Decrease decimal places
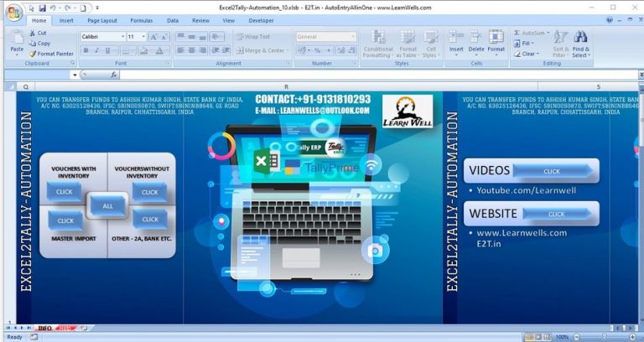The width and height of the screenshot is (644, 342). coord(351,50)
